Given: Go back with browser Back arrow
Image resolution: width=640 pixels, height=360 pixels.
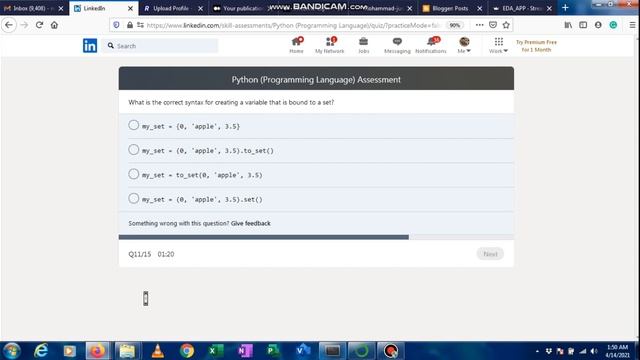Looking at the screenshot, I should [x=9, y=25].
